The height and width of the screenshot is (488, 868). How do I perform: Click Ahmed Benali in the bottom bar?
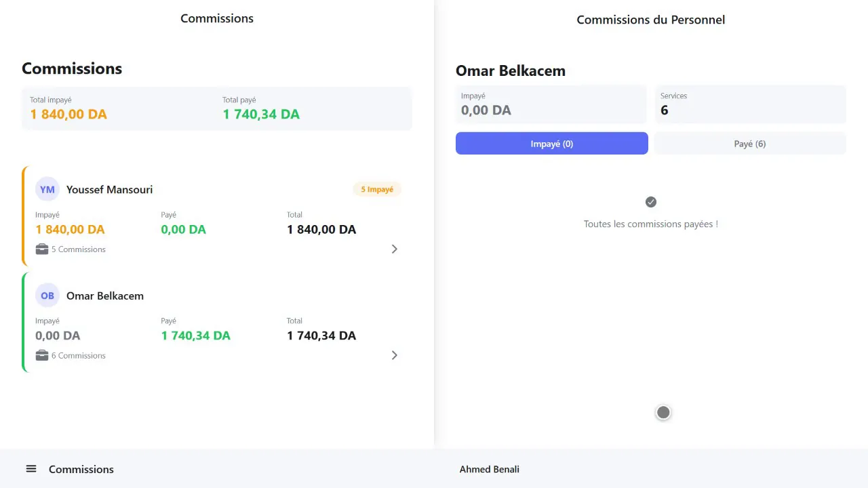click(490, 469)
